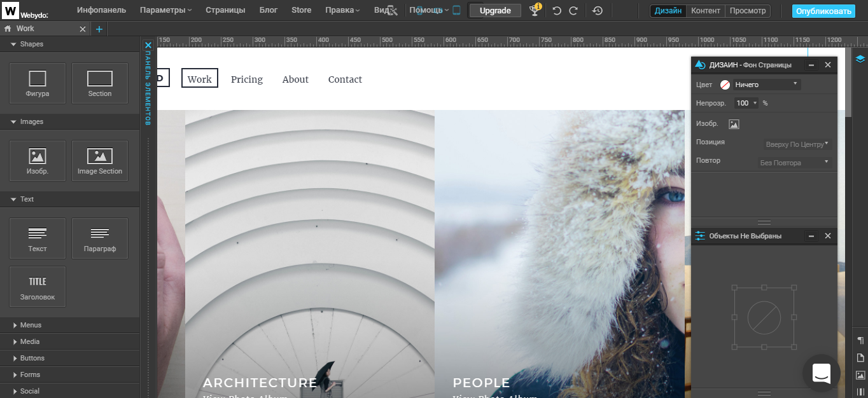Click the no-color swatch beside Цвет

click(x=725, y=85)
